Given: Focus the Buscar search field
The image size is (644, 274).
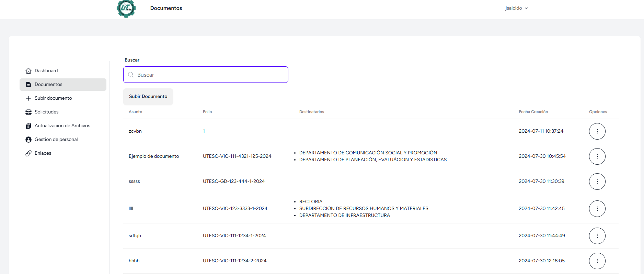Looking at the screenshot, I should [206, 75].
